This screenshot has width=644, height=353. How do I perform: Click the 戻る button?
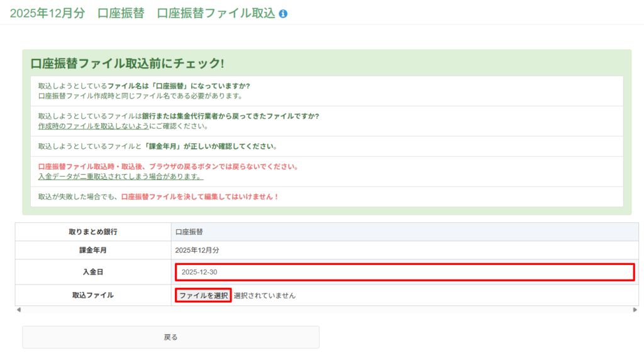[x=170, y=337]
